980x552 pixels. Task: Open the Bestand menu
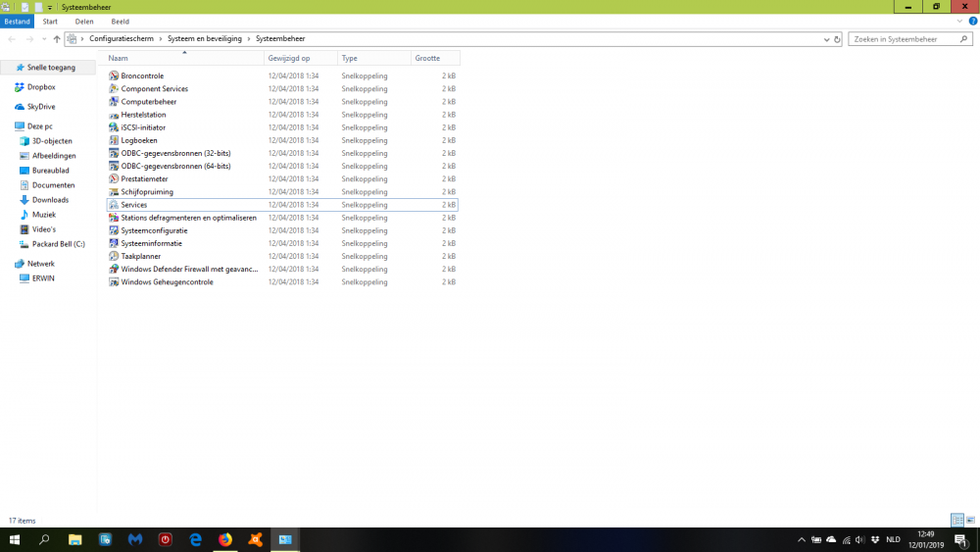17,21
